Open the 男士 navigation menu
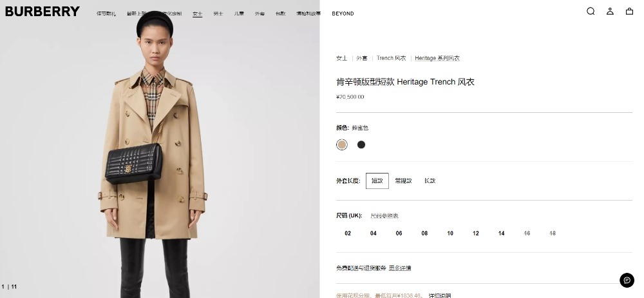Viewport: 644px width, 298px height. [x=218, y=14]
